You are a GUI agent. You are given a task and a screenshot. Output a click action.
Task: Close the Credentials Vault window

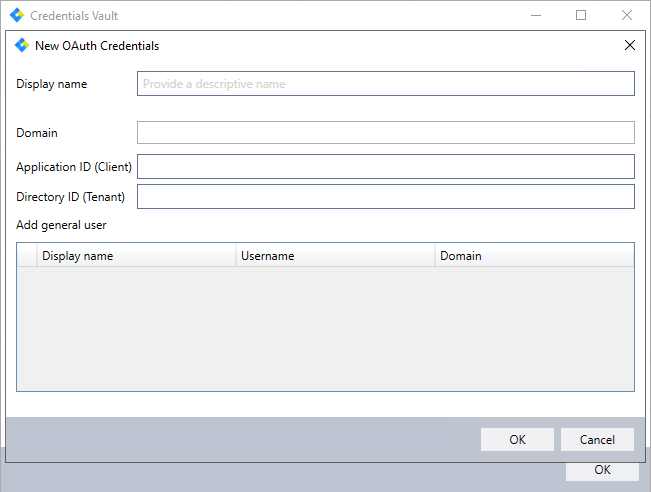(627, 16)
